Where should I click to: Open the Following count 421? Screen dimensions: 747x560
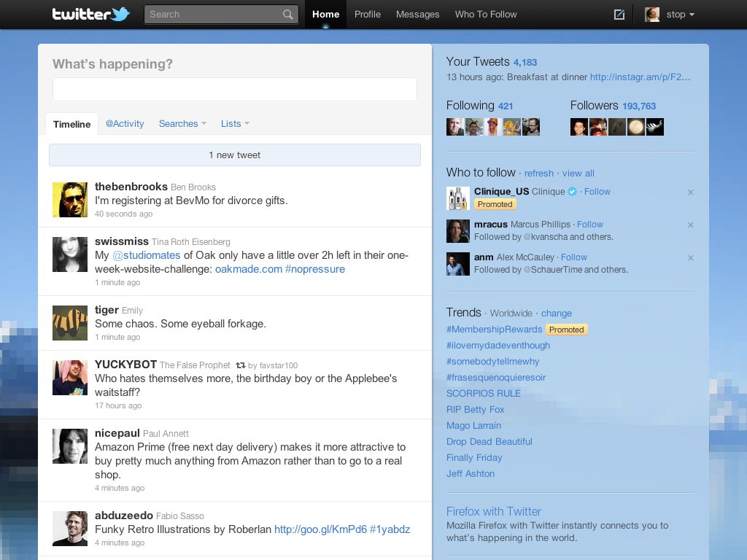(506, 106)
